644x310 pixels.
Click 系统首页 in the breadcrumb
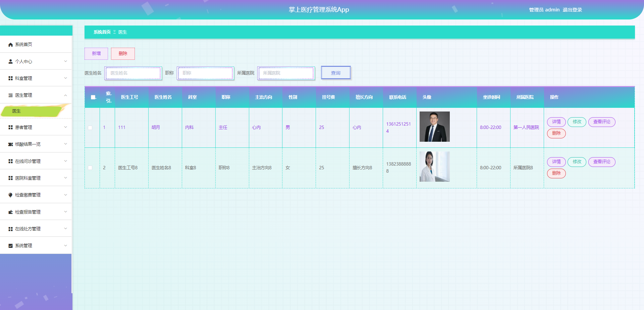(x=102, y=32)
